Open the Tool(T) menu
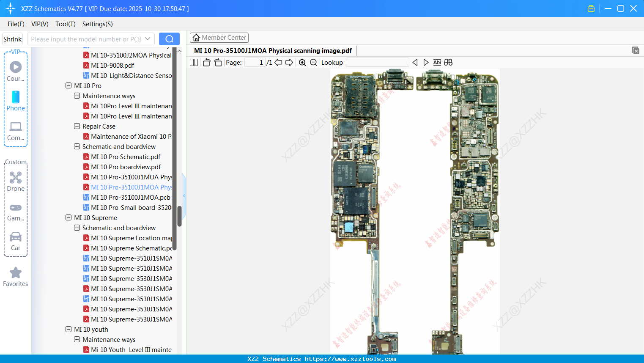 tap(65, 24)
